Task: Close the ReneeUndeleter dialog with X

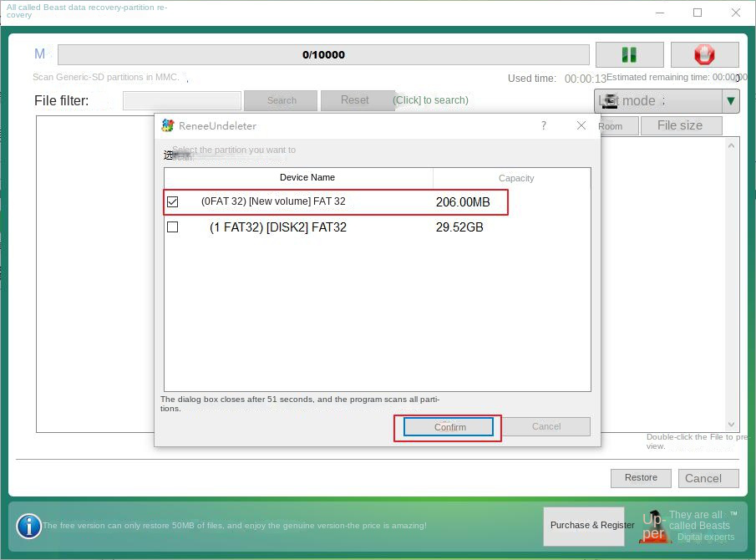Action: (581, 125)
